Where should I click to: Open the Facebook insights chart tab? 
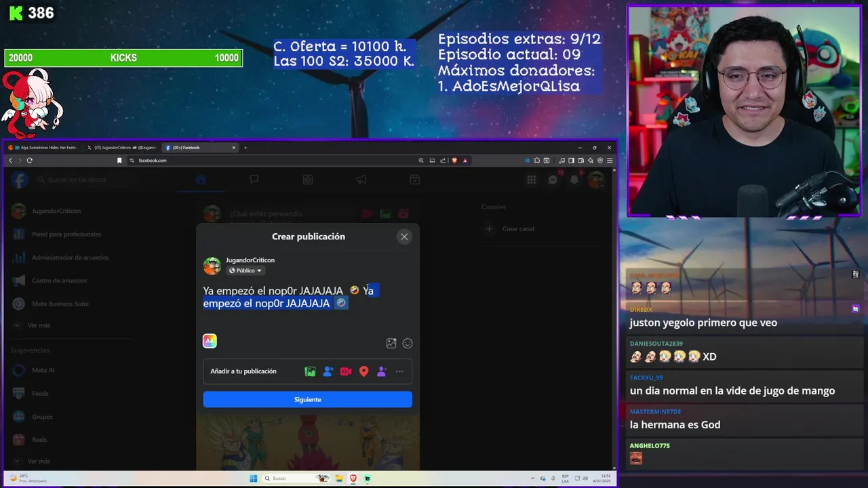tap(308, 180)
